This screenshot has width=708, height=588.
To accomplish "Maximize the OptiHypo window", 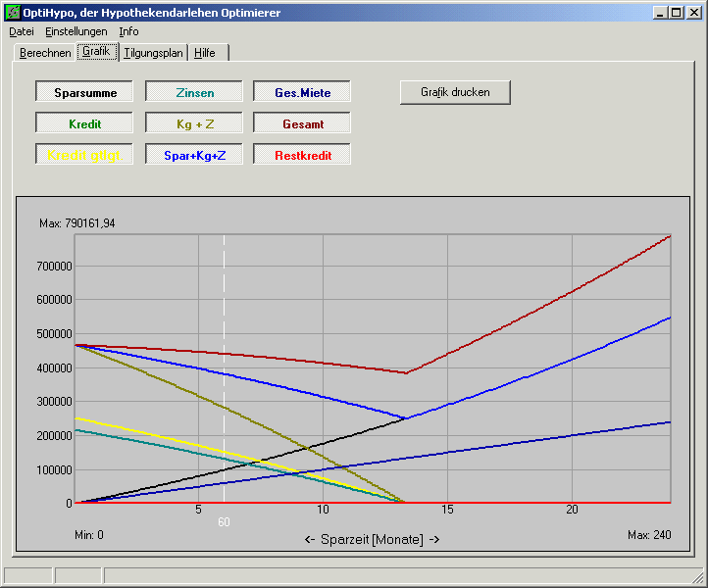I will point(677,13).
